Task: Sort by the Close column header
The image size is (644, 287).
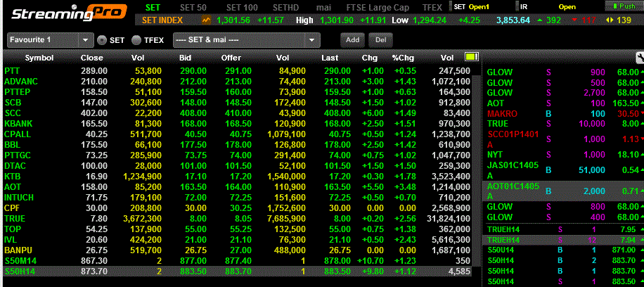Action: pyautogui.click(x=92, y=58)
